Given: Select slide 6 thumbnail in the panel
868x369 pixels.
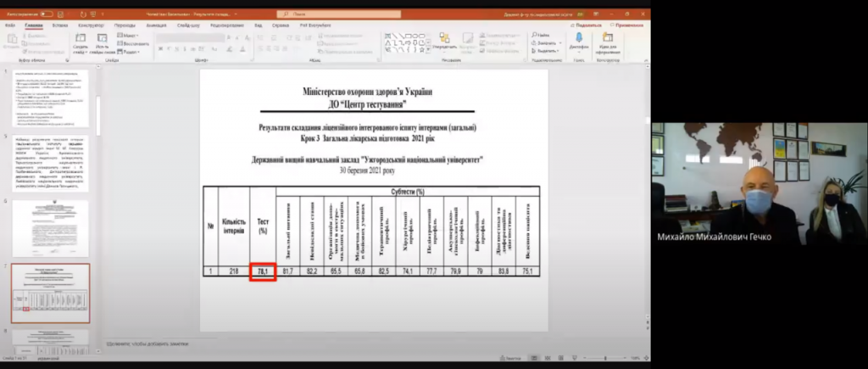Looking at the screenshot, I should 50,228.
